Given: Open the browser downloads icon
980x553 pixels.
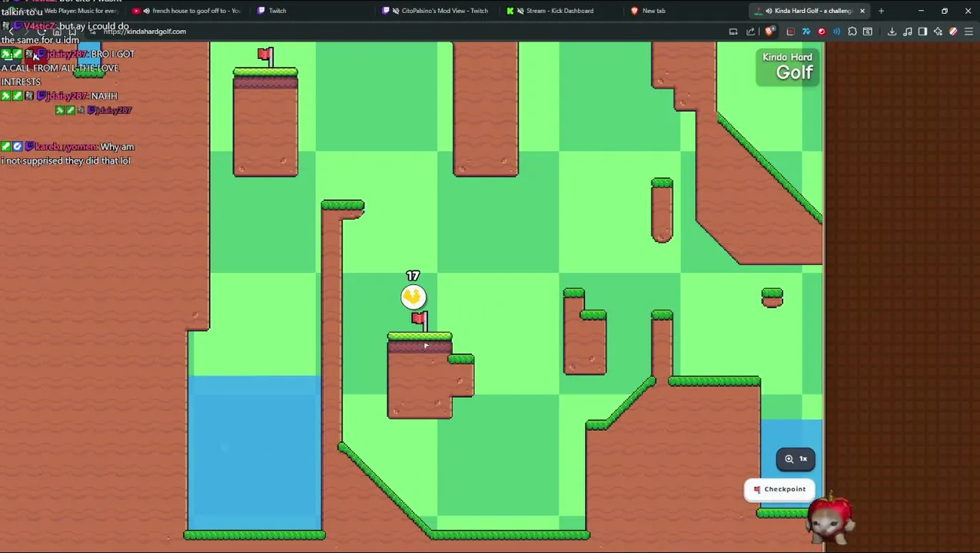Looking at the screenshot, I should pyautogui.click(x=892, y=31).
